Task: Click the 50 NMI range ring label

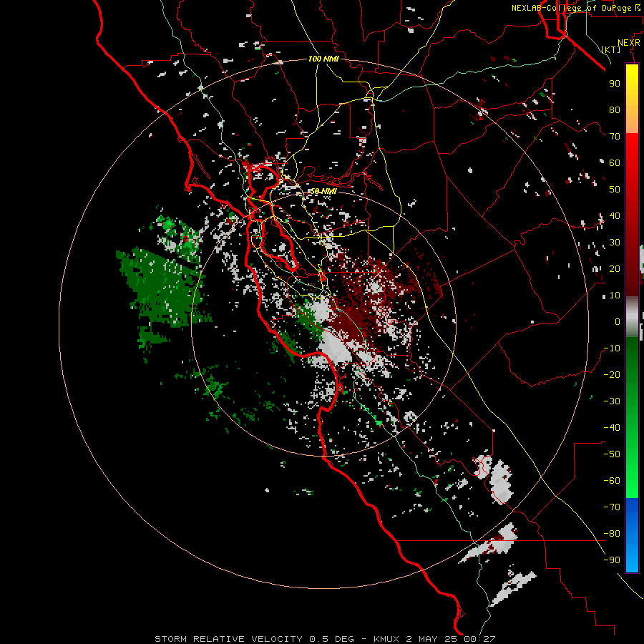Action: tap(323, 191)
